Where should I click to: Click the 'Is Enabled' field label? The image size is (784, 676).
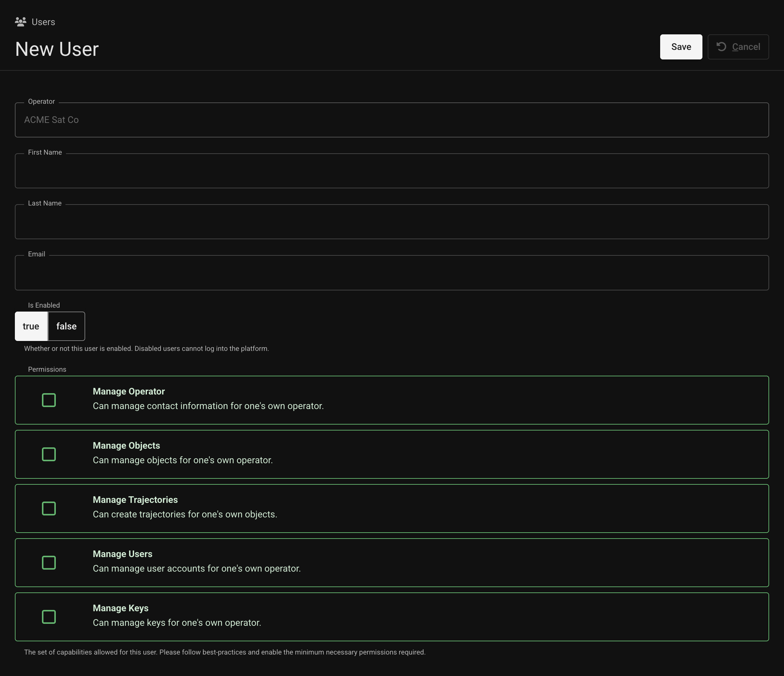click(x=44, y=305)
